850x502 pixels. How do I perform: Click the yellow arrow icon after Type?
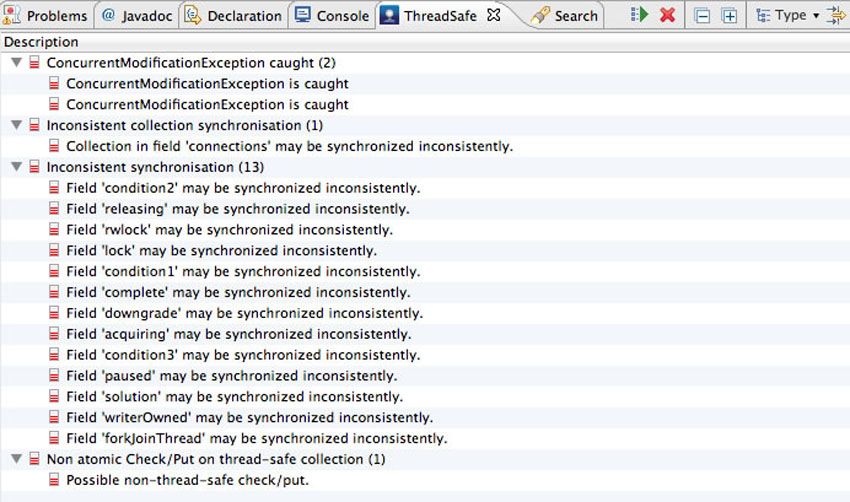point(836,15)
